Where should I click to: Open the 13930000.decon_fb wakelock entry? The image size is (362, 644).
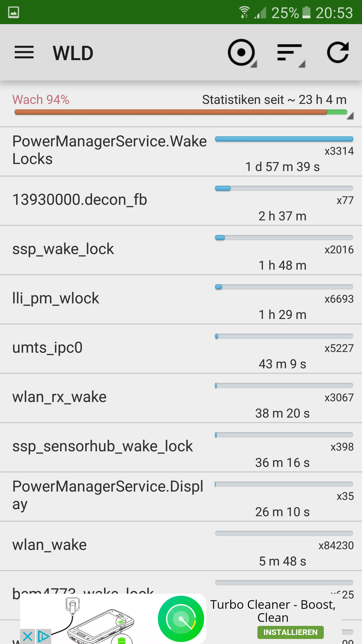click(x=181, y=200)
